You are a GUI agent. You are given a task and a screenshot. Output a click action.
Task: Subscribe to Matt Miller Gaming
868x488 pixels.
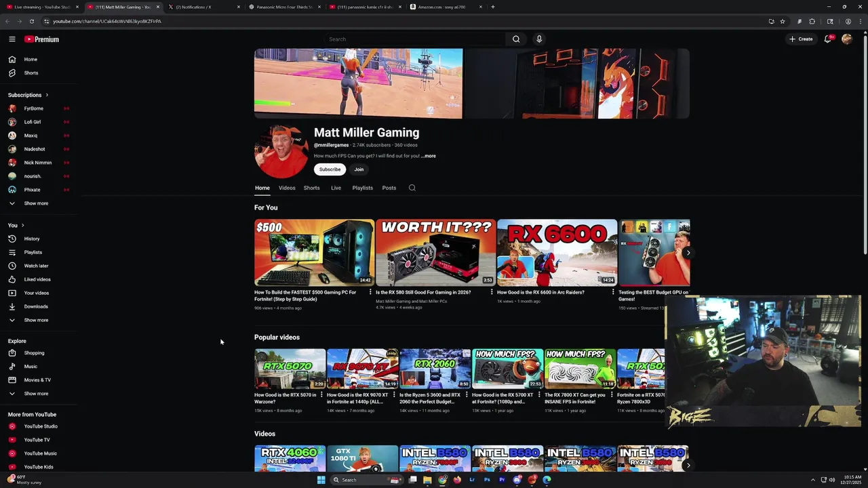pos(330,169)
